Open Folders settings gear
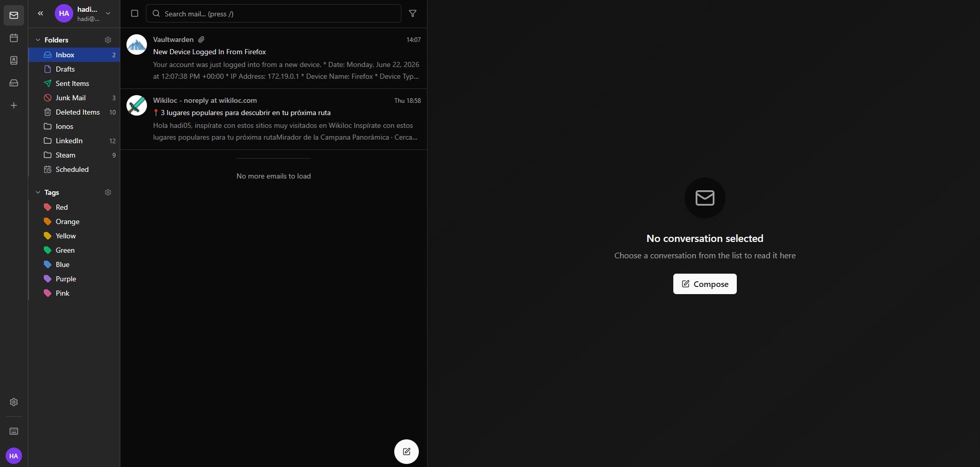 click(108, 40)
